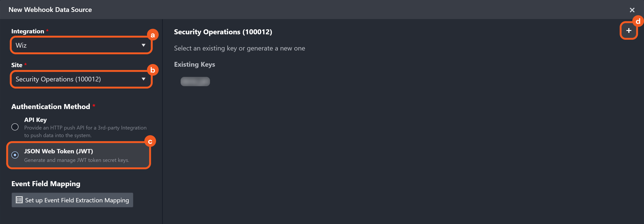
Task: Select the JSON Web Token radio button
Action: (x=15, y=155)
